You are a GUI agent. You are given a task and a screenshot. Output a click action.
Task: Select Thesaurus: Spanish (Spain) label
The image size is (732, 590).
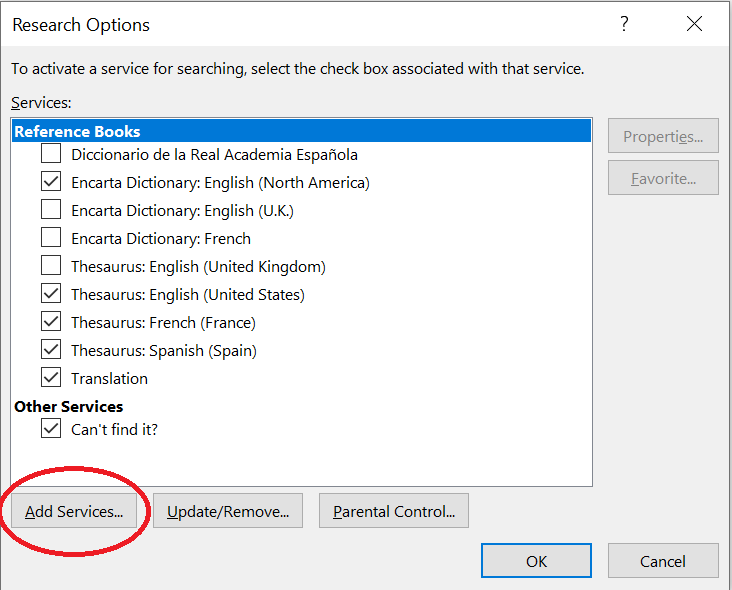click(164, 351)
